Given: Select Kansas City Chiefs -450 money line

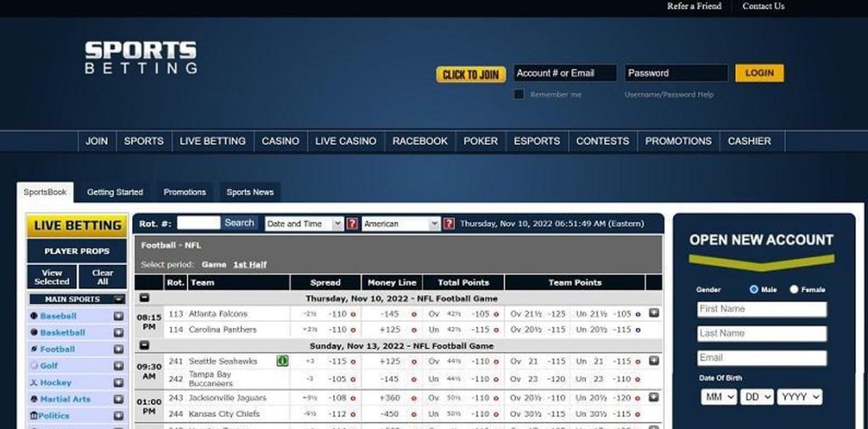Looking at the screenshot, I should [414, 414].
